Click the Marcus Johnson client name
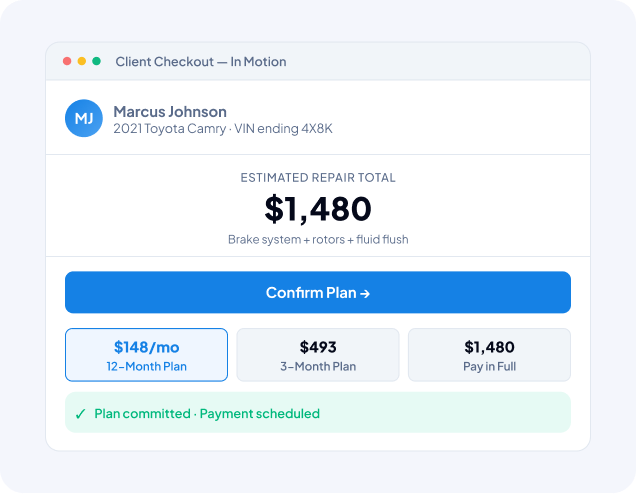 170,112
